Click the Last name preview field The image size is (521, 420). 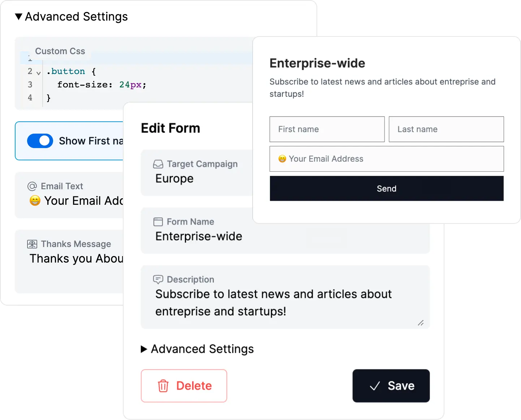click(446, 129)
